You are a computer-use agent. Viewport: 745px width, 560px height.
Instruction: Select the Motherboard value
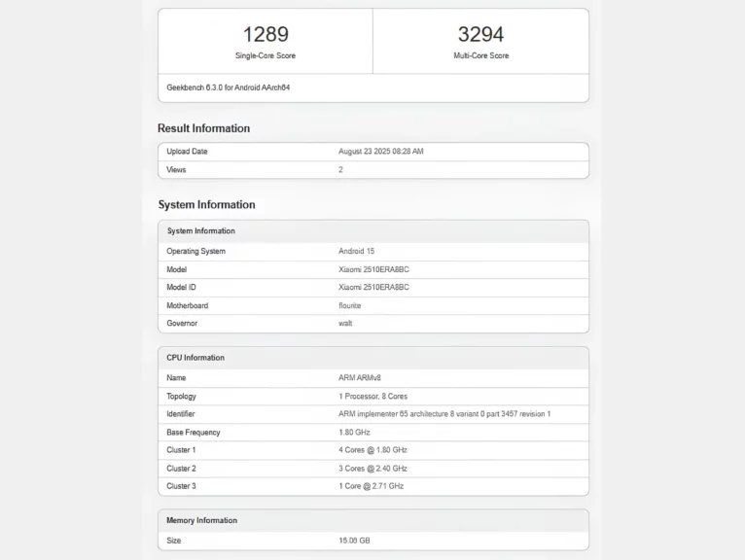351,305
